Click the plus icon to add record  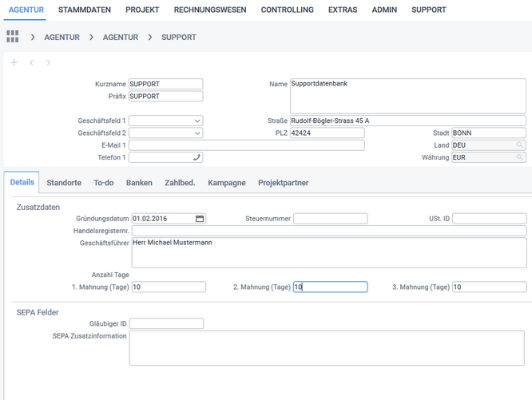14,63
